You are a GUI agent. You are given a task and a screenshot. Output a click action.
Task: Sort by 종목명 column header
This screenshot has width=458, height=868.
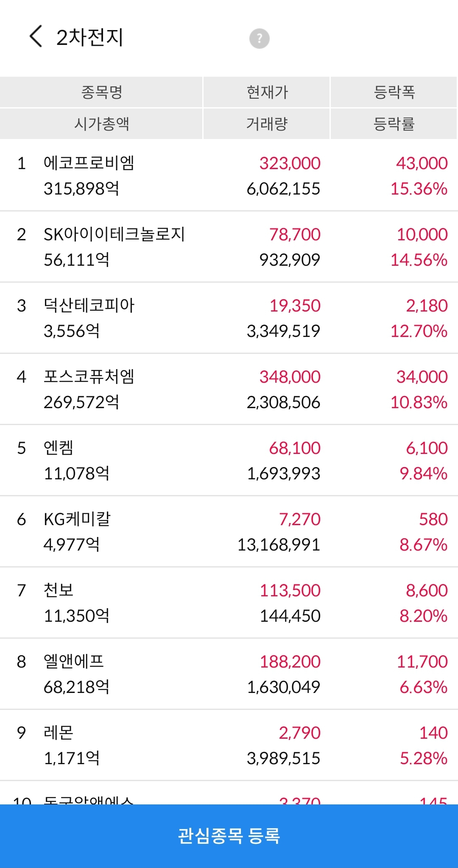(x=101, y=92)
